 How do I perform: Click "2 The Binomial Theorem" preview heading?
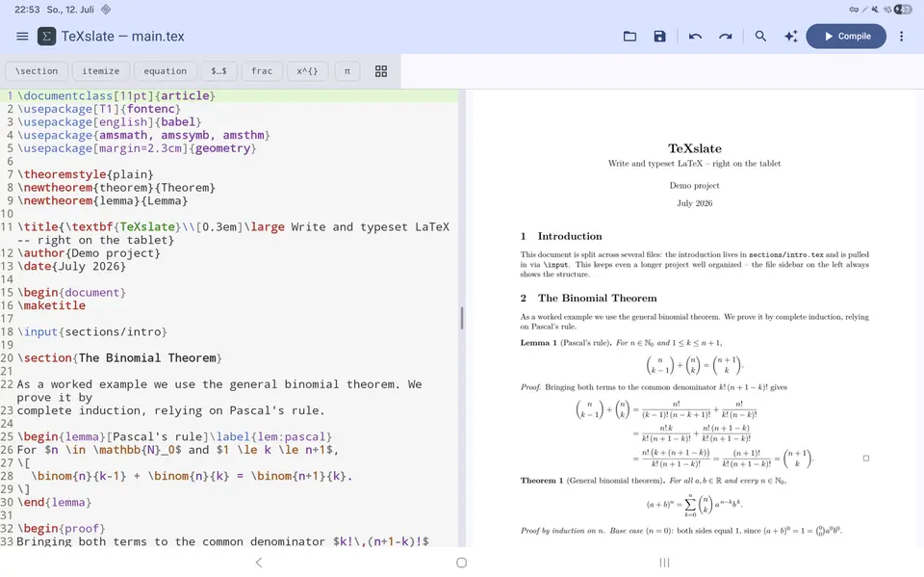tap(588, 298)
